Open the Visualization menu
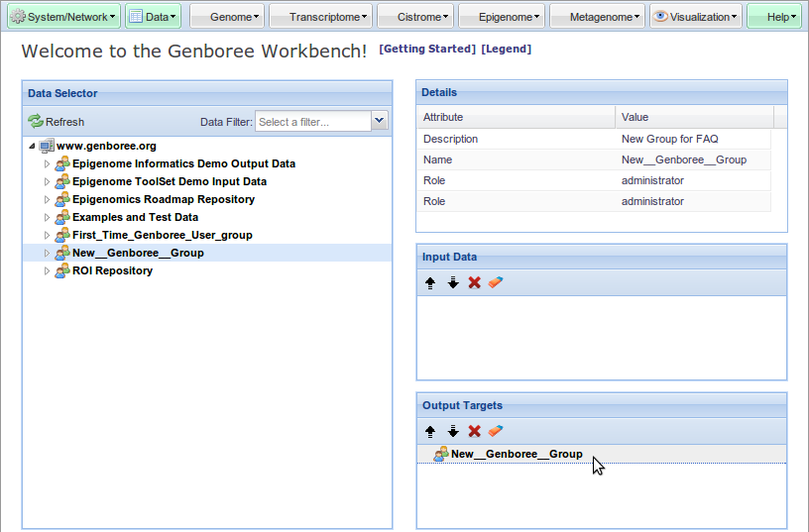 tap(695, 17)
